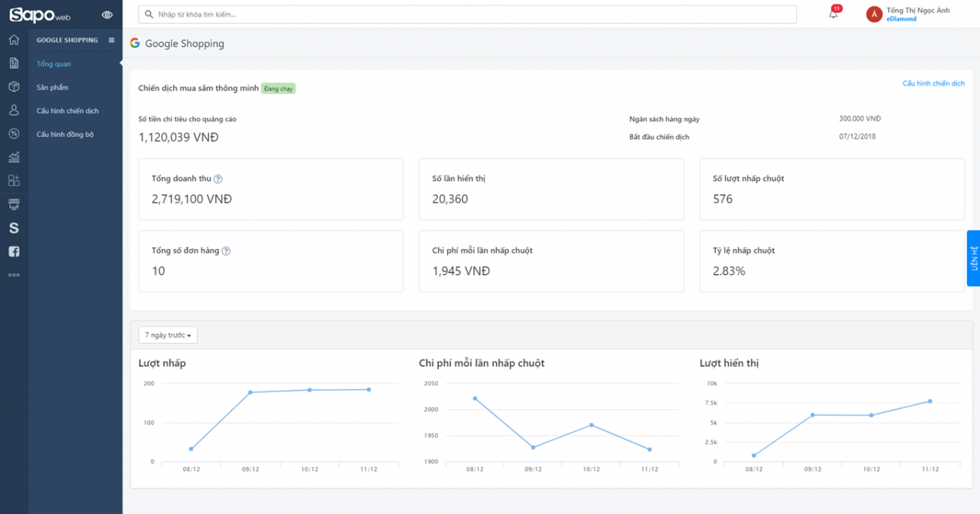This screenshot has width=980, height=514.
Task: Click the help icon beside Tổng số đơn hàng
Action: pyautogui.click(x=226, y=250)
